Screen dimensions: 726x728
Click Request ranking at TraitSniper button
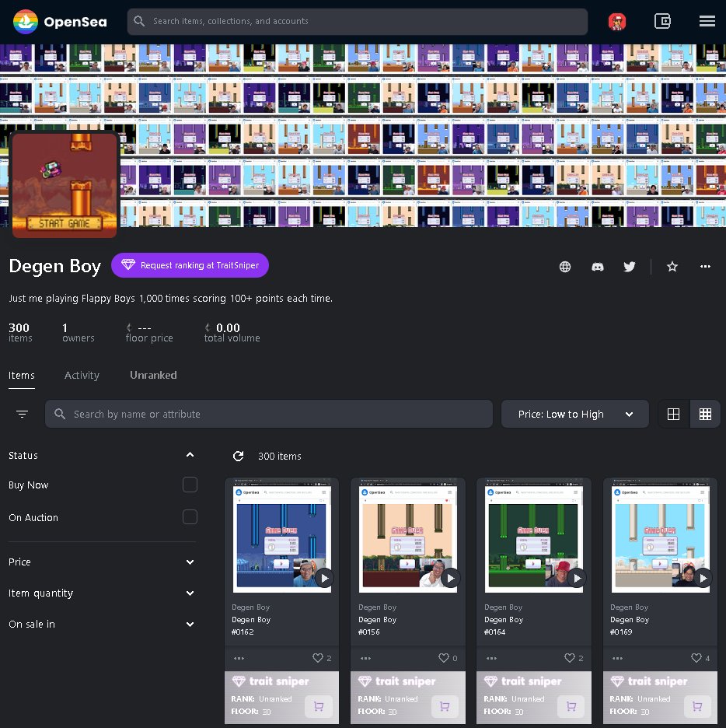(190, 265)
